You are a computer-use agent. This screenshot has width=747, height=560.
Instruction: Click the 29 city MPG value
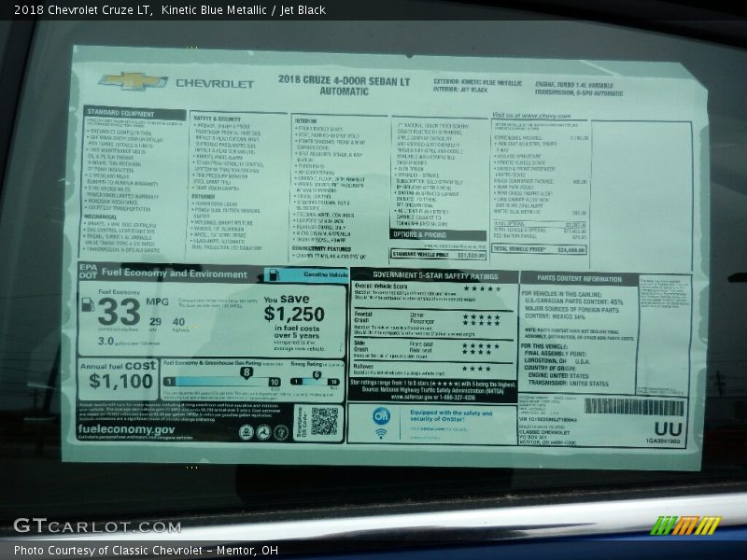[155, 321]
